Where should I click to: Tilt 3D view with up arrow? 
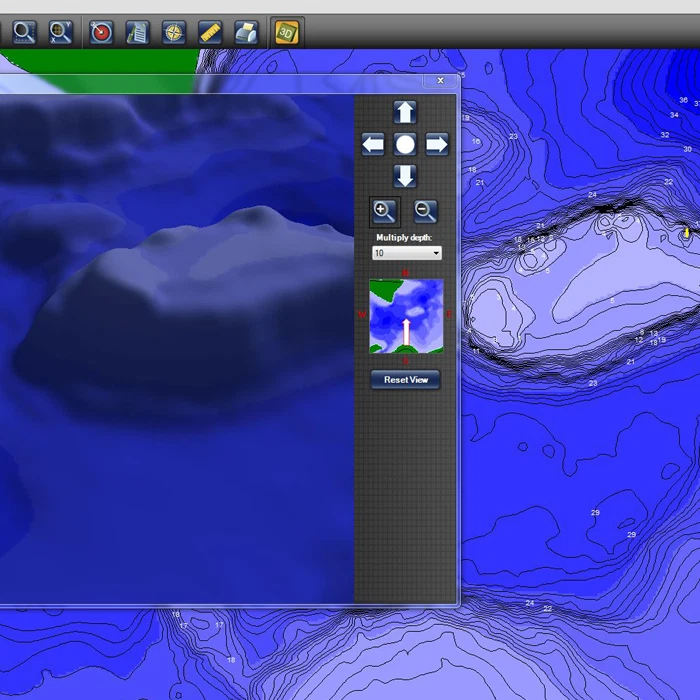coord(405,112)
